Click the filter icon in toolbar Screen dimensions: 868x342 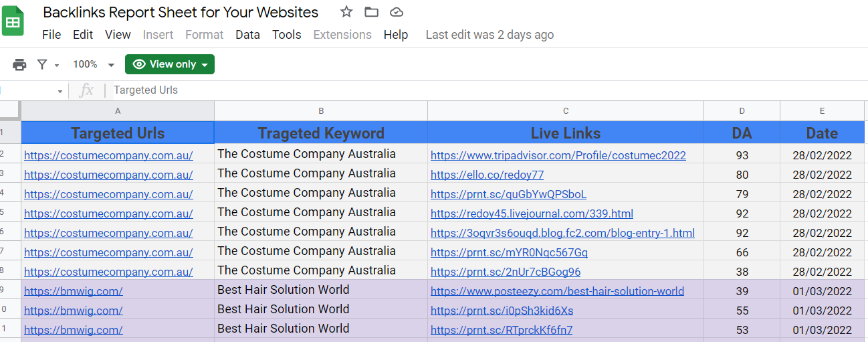click(42, 64)
